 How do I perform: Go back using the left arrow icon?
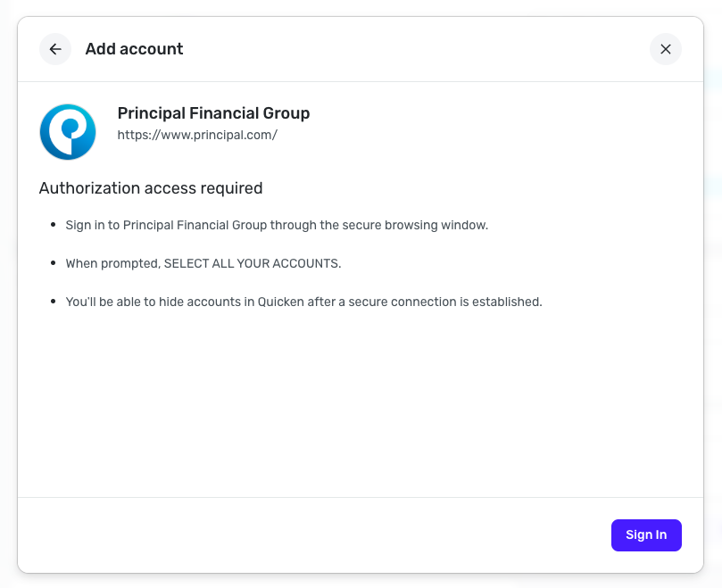[x=55, y=49]
